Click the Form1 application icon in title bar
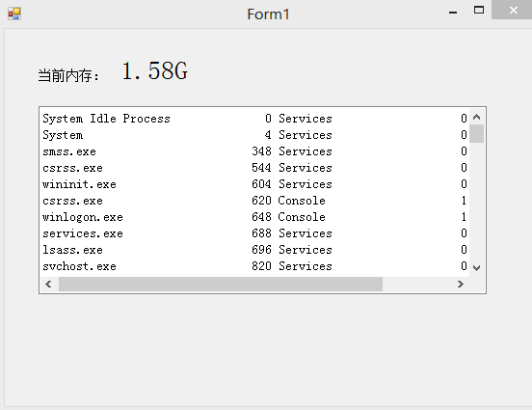Screen dimensions: 532x410 (14, 14)
